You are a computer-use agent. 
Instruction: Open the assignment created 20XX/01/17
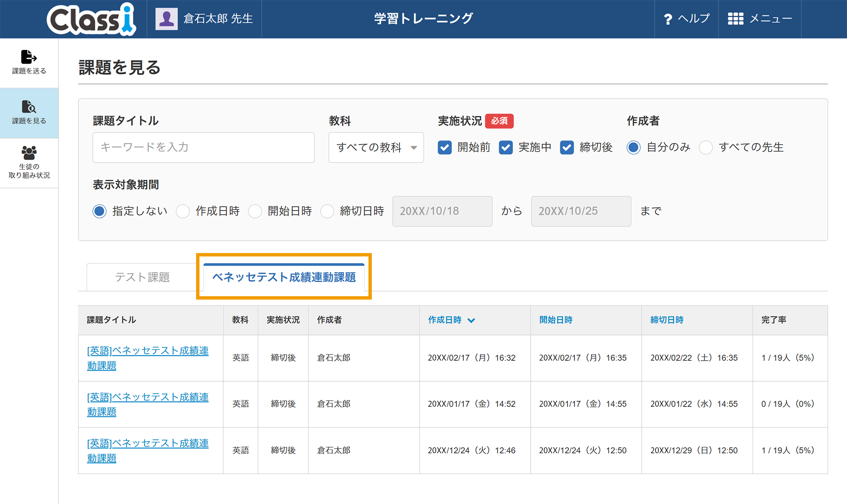click(148, 404)
